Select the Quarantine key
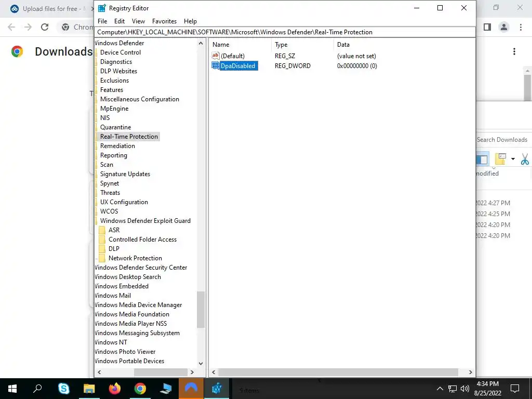This screenshot has width=532, height=399. (116, 127)
